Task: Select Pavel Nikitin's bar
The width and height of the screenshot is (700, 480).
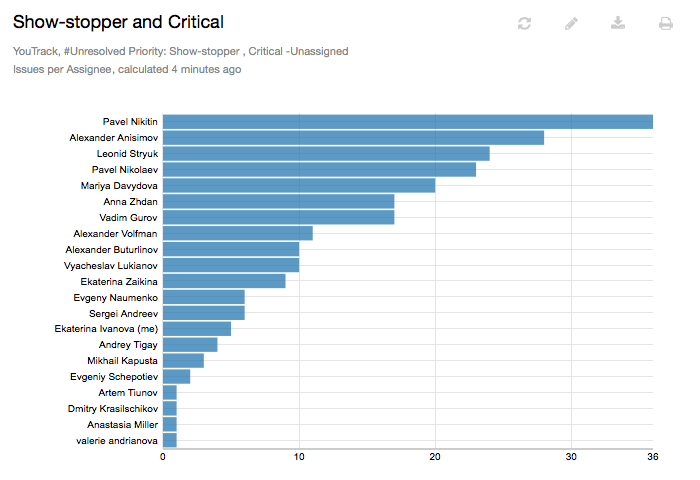Action: click(x=408, y=122)
